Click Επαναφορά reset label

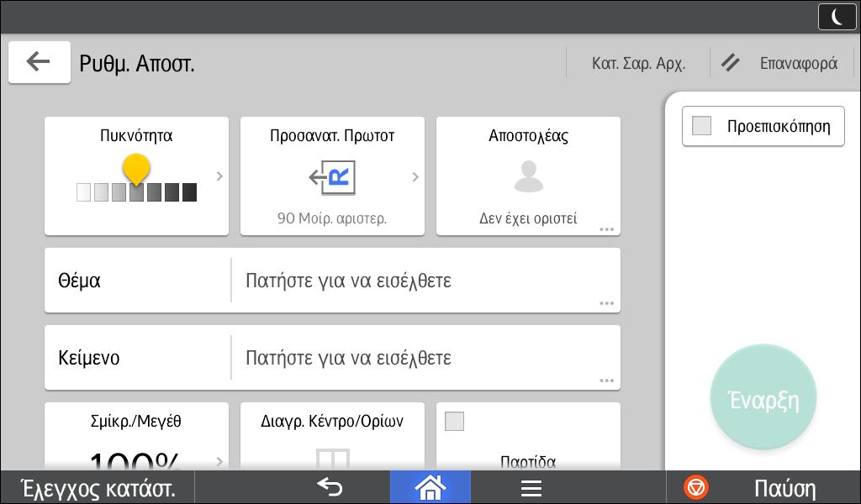(x=799, y=64)
